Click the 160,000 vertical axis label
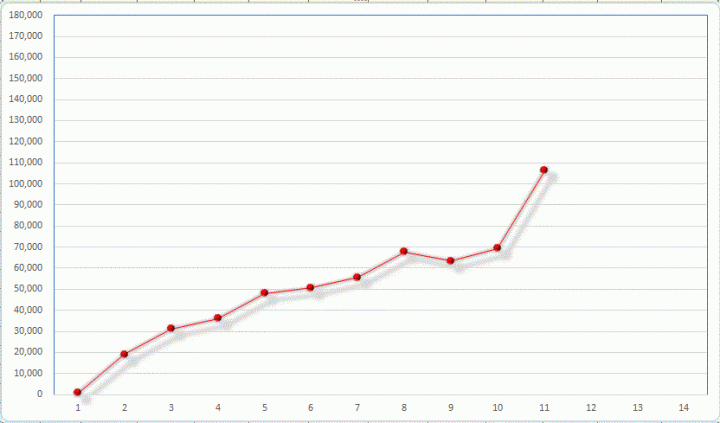 coord(26,57)
